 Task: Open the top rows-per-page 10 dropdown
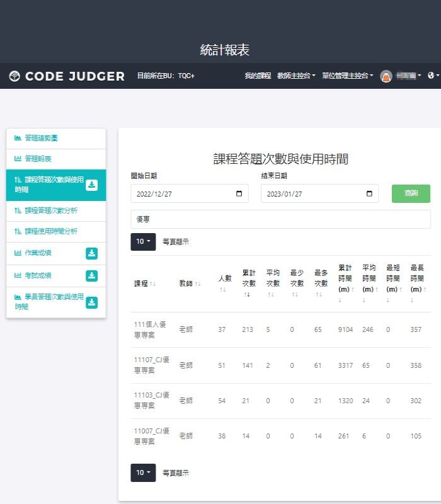[143, 241]
